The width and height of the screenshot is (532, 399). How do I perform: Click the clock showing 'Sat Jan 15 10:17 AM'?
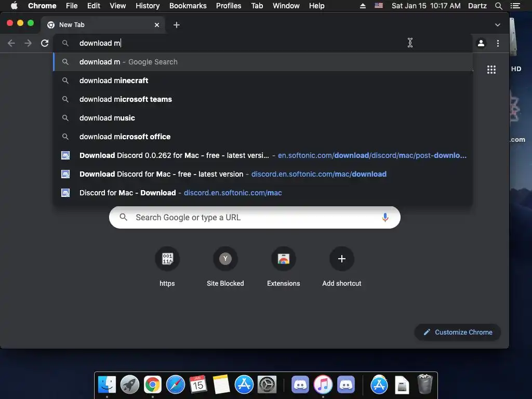click(426, 6)
